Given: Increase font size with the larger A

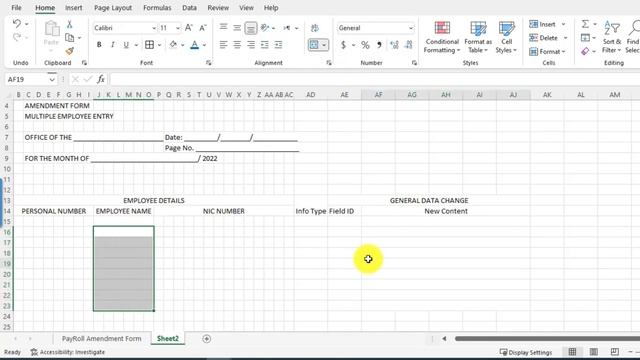Looking at the screenshot, I should tap(189, 28).
